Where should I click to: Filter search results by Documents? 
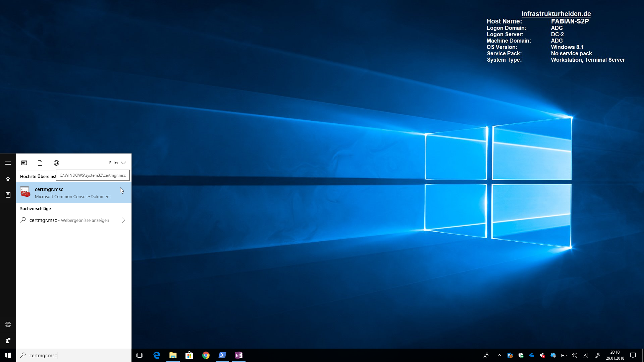tap(40, 163)
